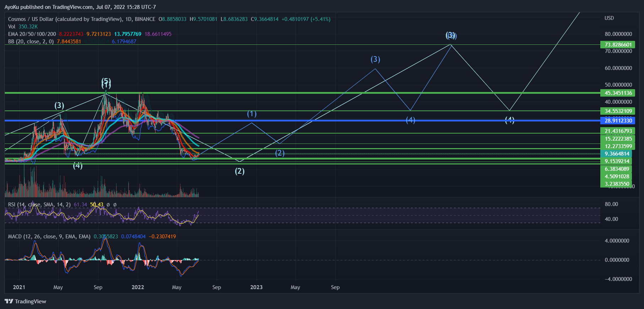Click the USD currency label on price axis
Viewport: 644px width, 309px height.
[x=609, y=18]
